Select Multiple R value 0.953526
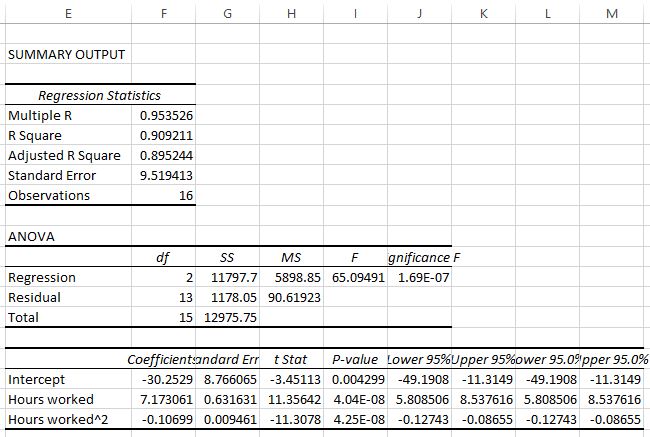The height and width of the screenshot is (437, 650). click(166, 115)
